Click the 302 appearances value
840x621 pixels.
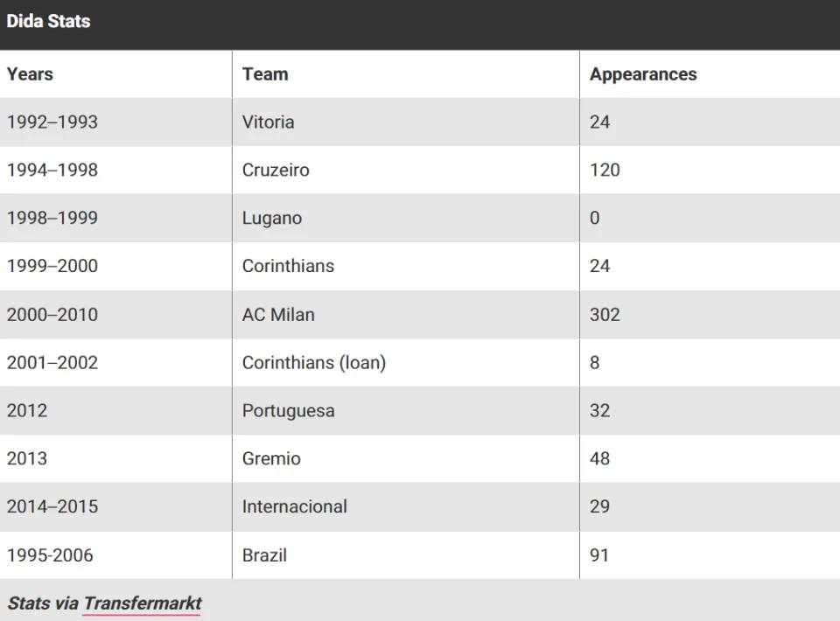[x=605, y=314]
